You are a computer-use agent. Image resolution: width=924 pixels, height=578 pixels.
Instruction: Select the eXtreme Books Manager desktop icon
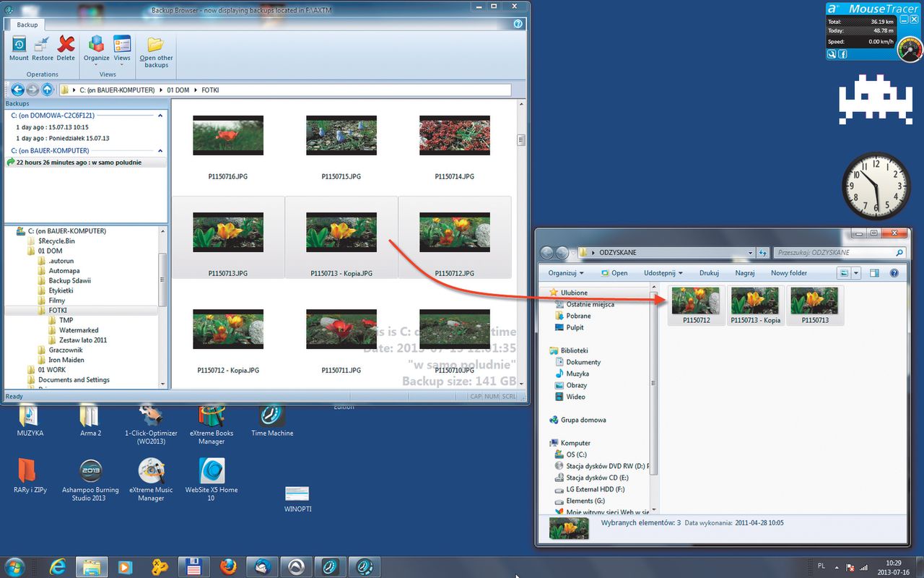click(x=212, y=426)
